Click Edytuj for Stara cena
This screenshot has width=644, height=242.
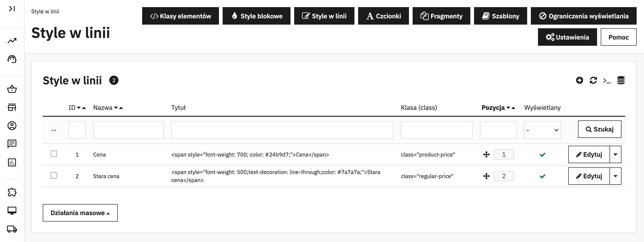pos(589,176)
